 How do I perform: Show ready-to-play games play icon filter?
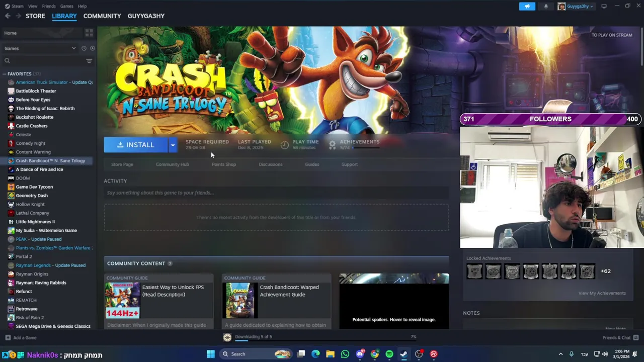coord(92,48)
